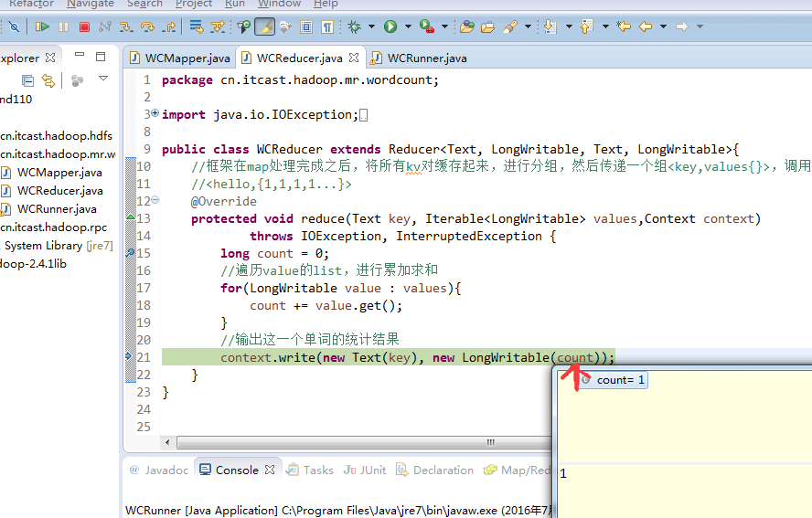The image size is (812, 518).
Task: Click Collapse All in Package Explorer
Action: [x=28, y=80]
